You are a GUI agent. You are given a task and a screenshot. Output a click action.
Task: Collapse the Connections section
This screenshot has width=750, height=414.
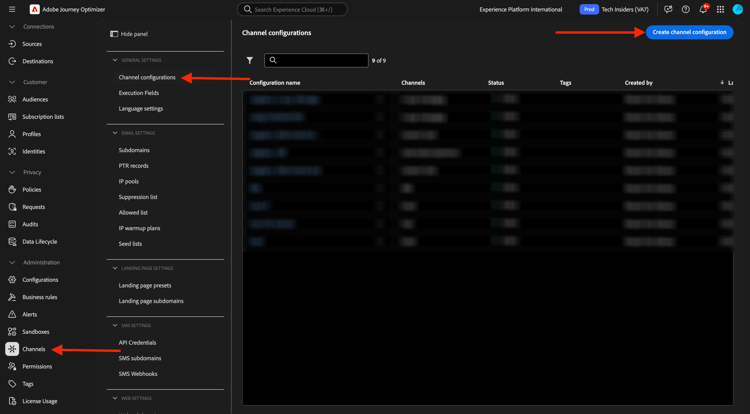12,27
